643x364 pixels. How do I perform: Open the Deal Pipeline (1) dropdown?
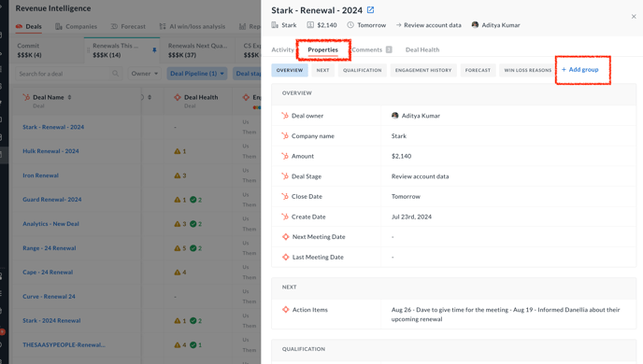coord(197,74)
